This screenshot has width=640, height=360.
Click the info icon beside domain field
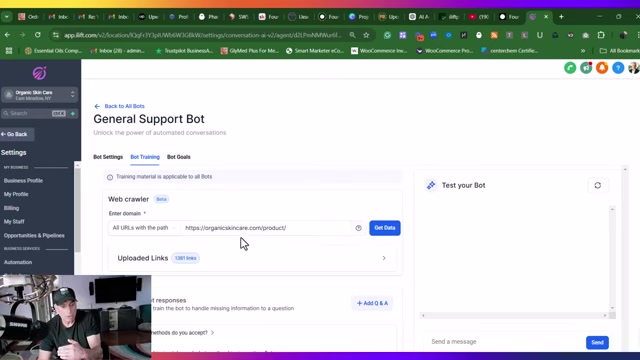point(358,228)
